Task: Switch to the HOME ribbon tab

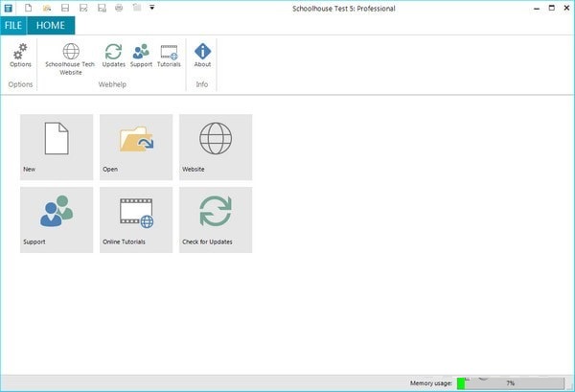Action: 51,25
